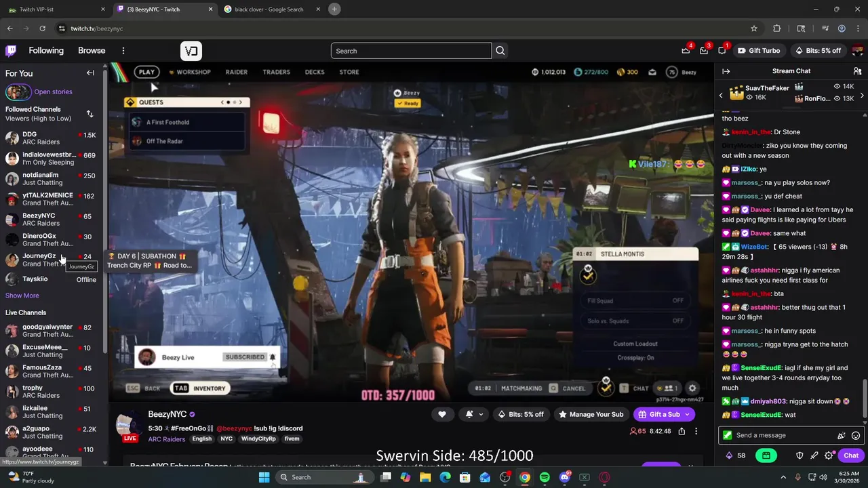Click the fivem stream tag
868x488 pixels.
coord(292,439)
